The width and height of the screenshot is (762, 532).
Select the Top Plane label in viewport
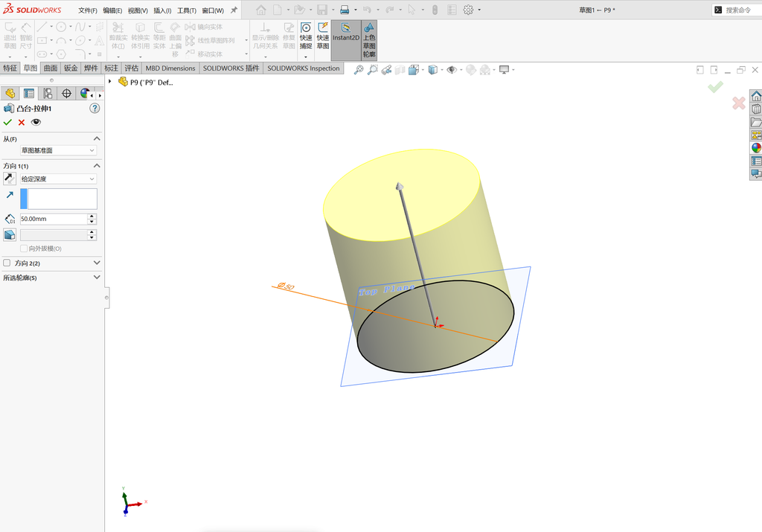[387, 290]
